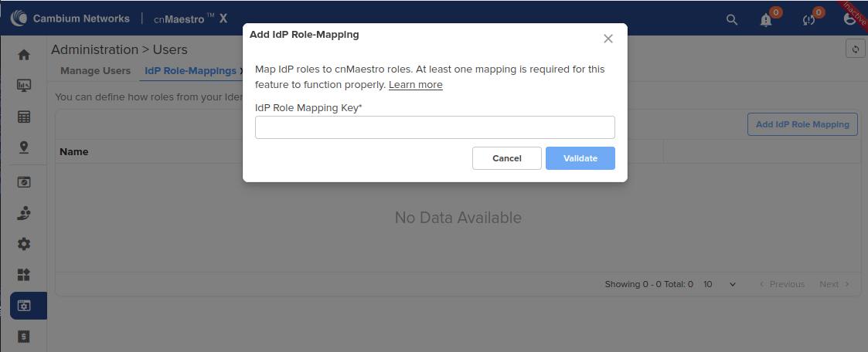Switch to the Manage Users tab

[x=95, y=71]
